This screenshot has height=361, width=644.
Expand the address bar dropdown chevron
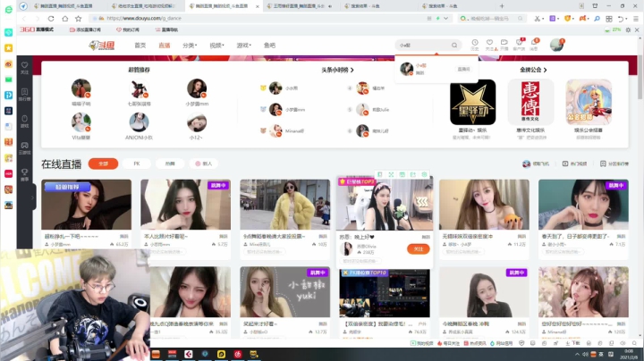tap(445, 19)
